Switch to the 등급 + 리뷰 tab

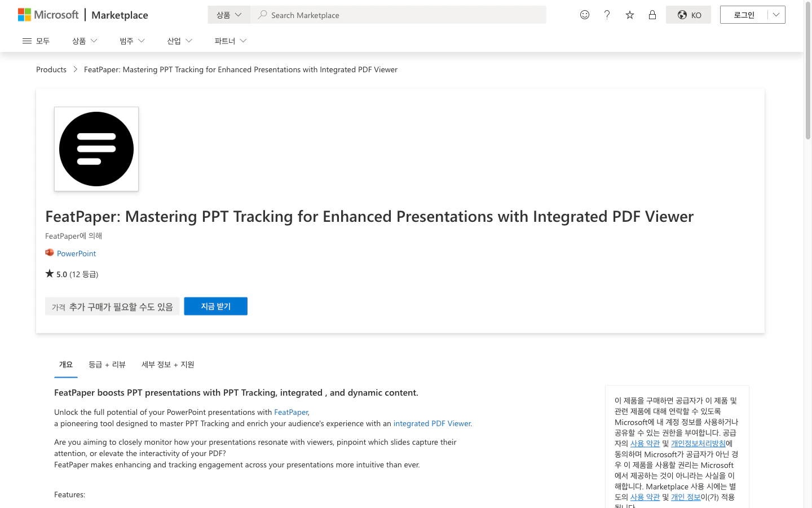(x=107, y=364)
